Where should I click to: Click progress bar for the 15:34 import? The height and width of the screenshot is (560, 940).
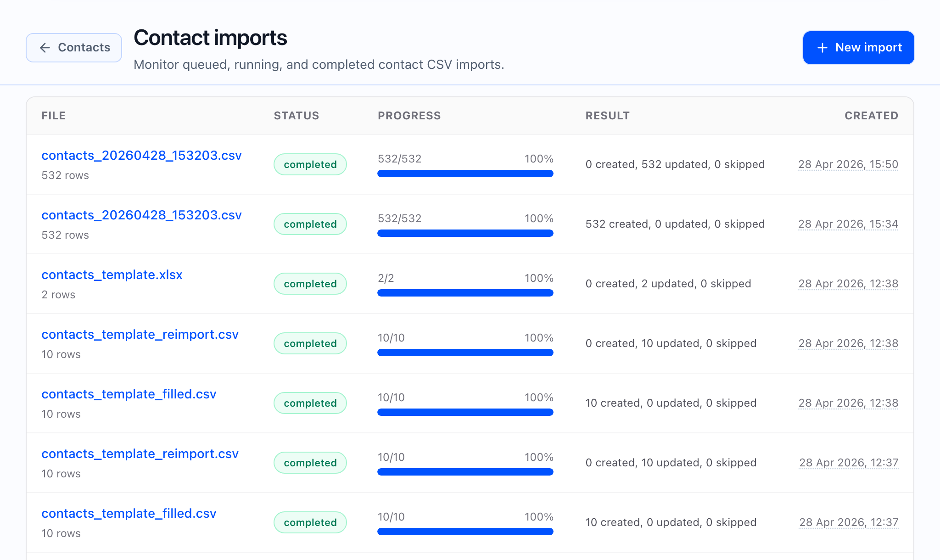[465, 233]
